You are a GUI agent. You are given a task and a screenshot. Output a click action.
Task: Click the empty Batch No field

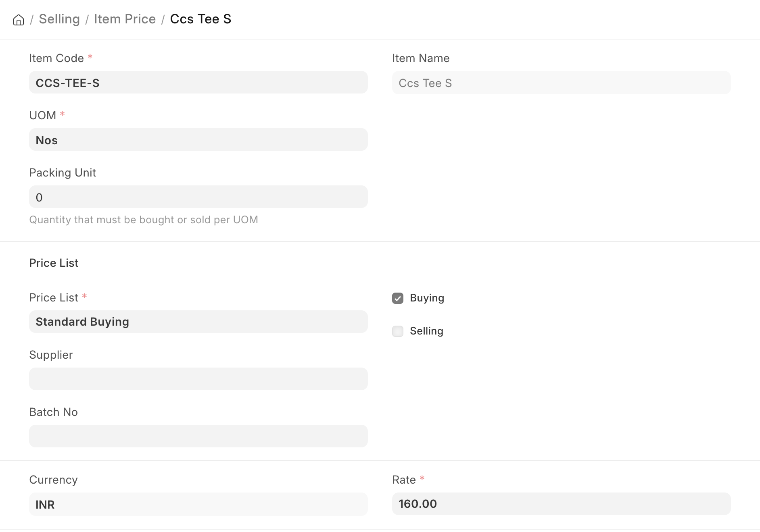click(x=198, y=436)
